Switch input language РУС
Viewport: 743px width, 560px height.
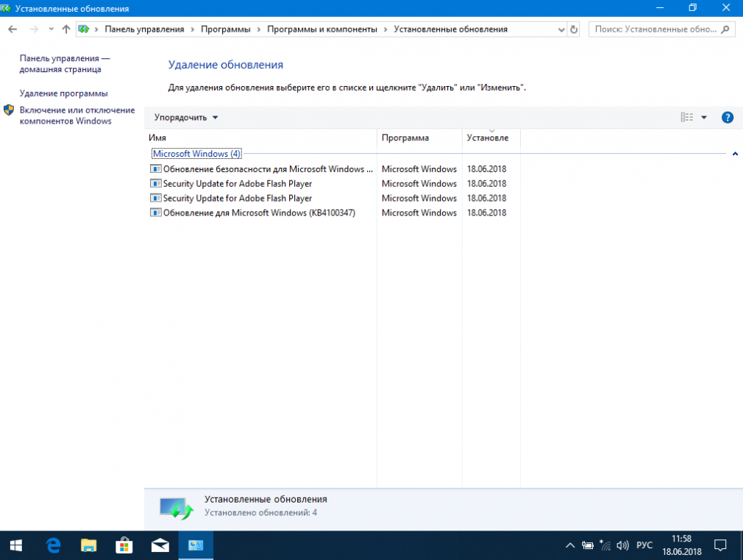pyautogui.click(x=644, y=545)
